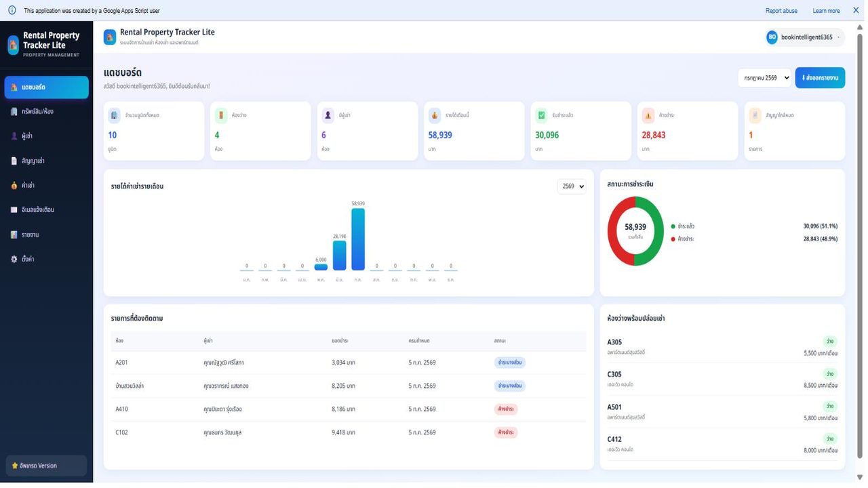Click the info icon in the Apps Script banner
This screenshot has height=488, width=868.
click(x=12, y=10)
